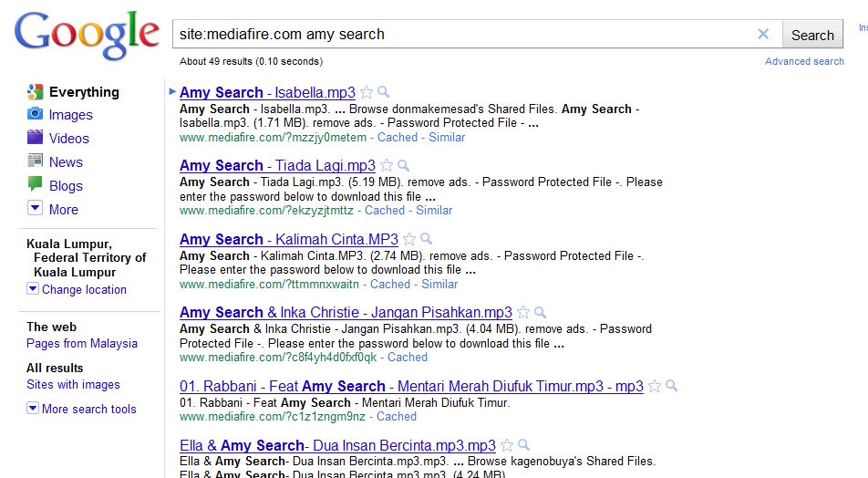This screenshot has height=478, width=868.
Task: Star the Isabella.mp3 result
Action: (366, 92)
